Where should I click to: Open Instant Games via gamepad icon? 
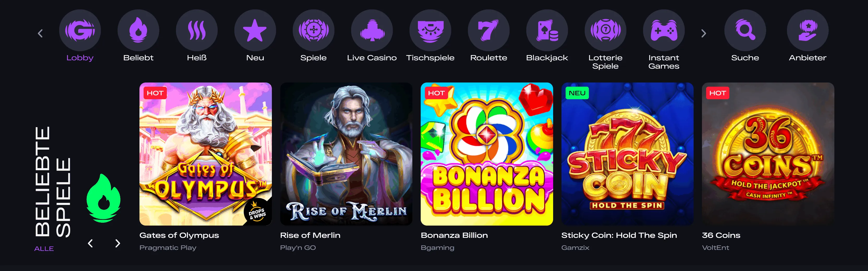click(x=664, y=30)
